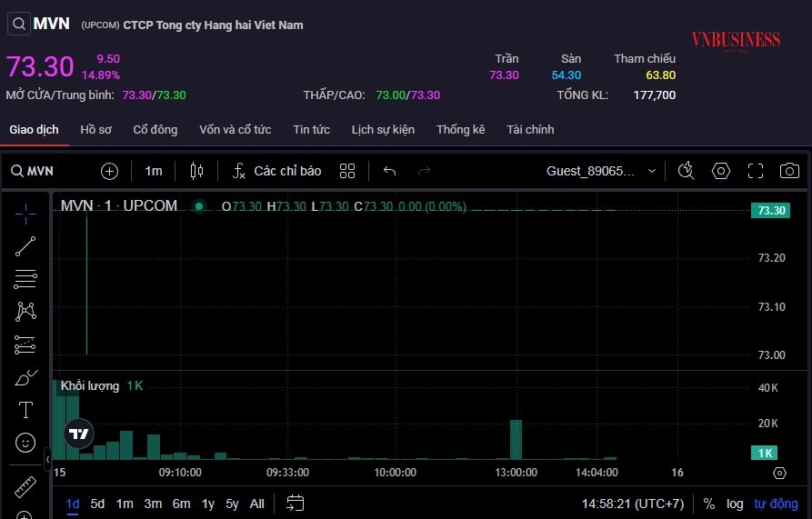The width and height of the screenshot is (812, 519).
Task: Open the quick search lightning icon
Action: pyautogui.click(x=687, y=171)
